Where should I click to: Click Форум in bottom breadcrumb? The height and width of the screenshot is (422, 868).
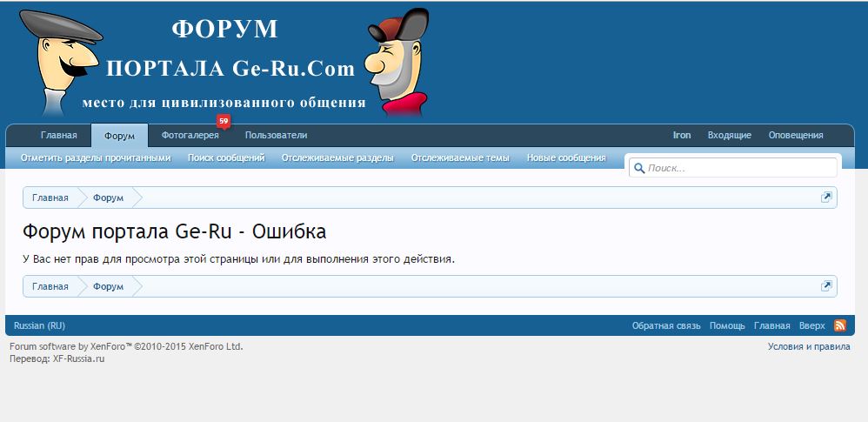coord(108,286)
